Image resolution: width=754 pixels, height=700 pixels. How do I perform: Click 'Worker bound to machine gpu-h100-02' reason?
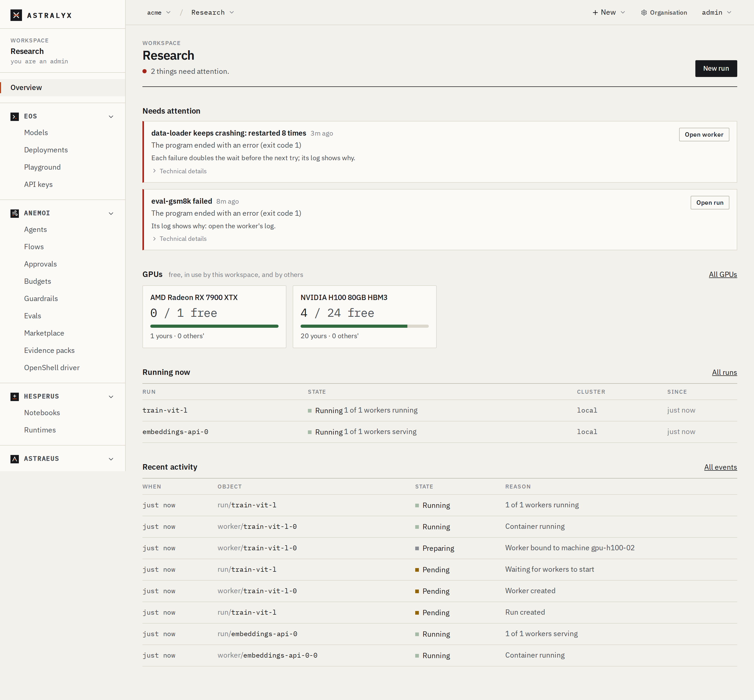tap(569, 548)
